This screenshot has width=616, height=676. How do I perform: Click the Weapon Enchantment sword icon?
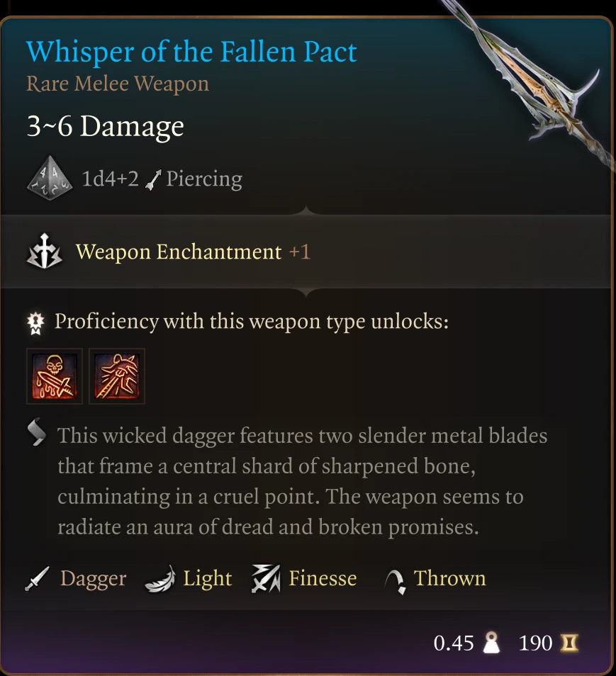point(44,252)
